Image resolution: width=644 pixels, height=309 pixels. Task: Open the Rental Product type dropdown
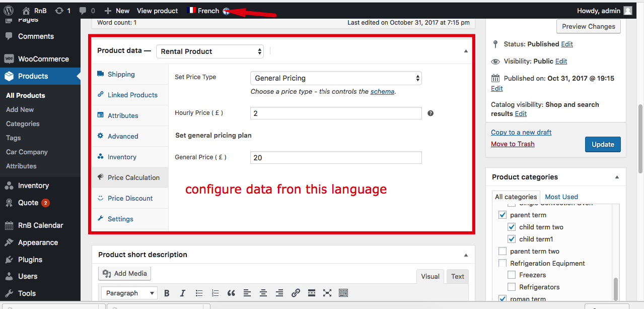pos(210,51)
